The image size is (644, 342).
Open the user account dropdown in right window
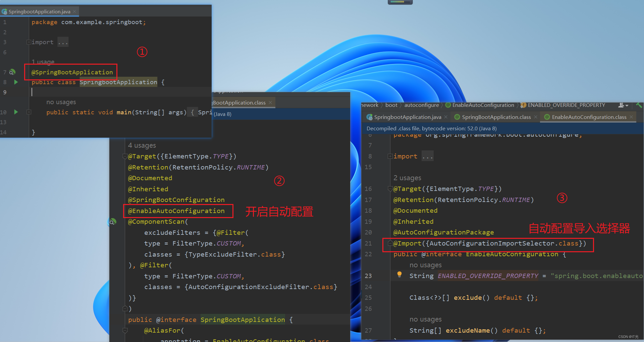coord(623,105)
